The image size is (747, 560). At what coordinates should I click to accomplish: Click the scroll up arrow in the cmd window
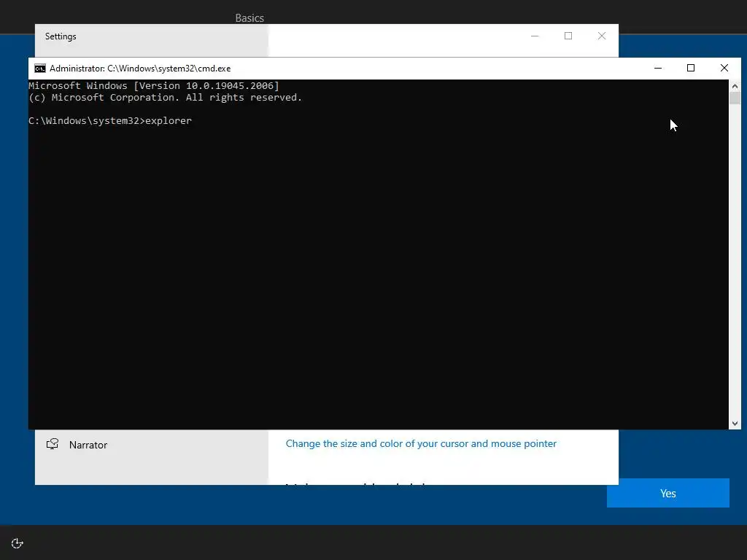pyautogui.click(x=735, y=86)
